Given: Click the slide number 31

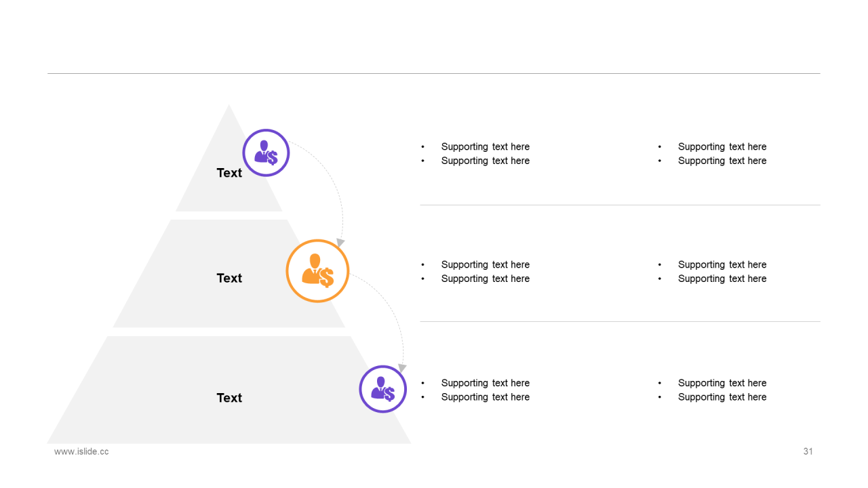Looking at the screenshot, I should pos(808,451).
